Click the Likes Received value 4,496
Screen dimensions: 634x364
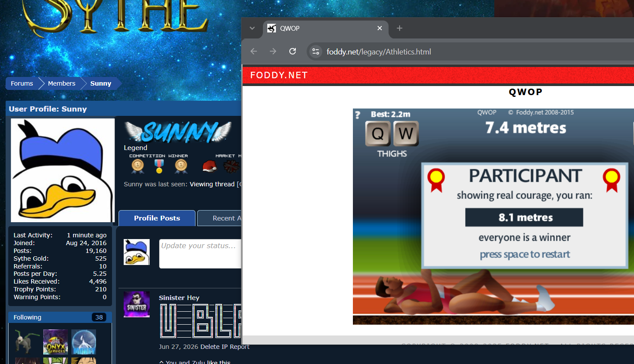pos(98,281)
